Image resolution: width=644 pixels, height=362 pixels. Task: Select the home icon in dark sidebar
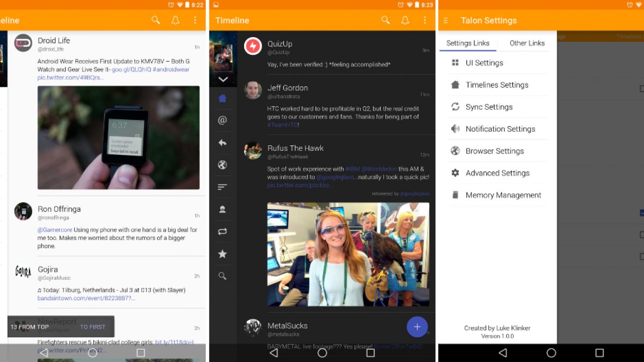222,98
